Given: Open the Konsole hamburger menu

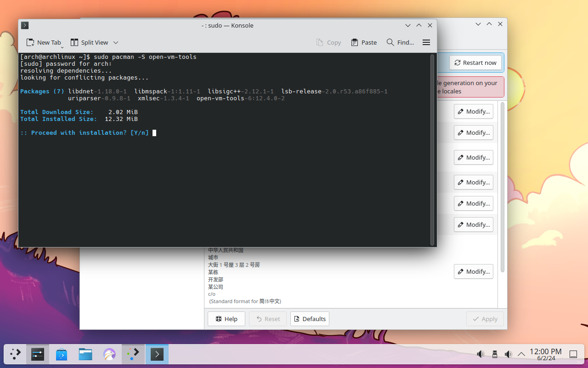Looking at the screenshot, I should point(426,42).
